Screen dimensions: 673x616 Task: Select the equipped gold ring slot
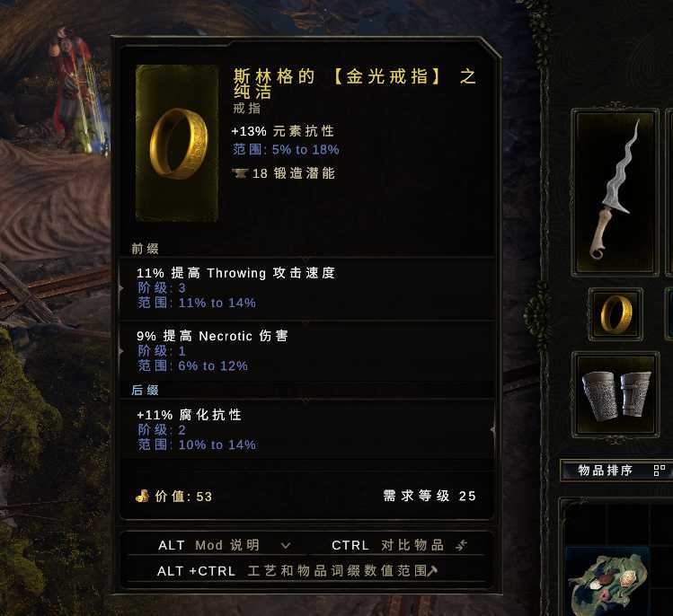point(615,314)
